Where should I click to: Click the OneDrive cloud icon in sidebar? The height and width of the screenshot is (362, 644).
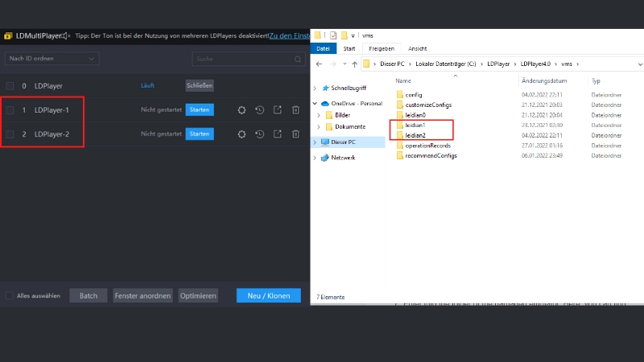point(325,104)
